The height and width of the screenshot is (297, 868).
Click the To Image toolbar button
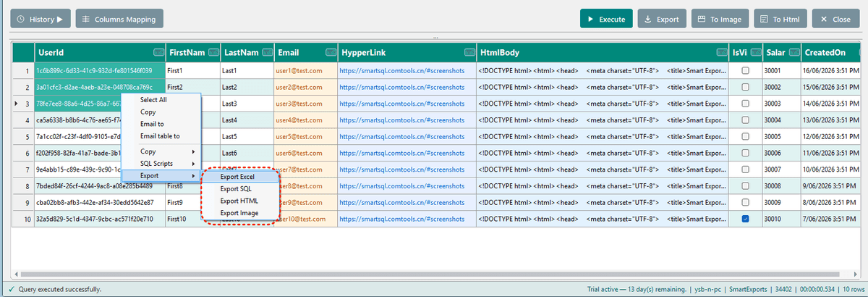pyautogui.click(x=720, y=19)
